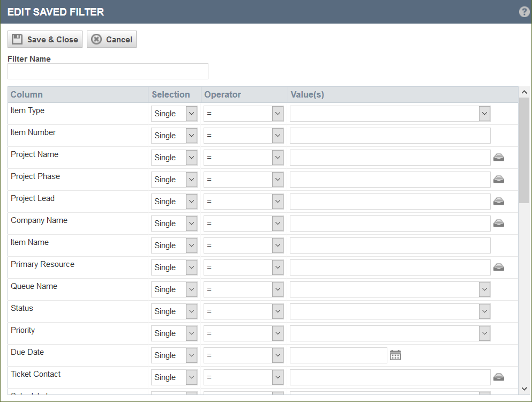532x402 pixels.
Task: Open the Project Lead lookup selector
Action: point(499,201)
